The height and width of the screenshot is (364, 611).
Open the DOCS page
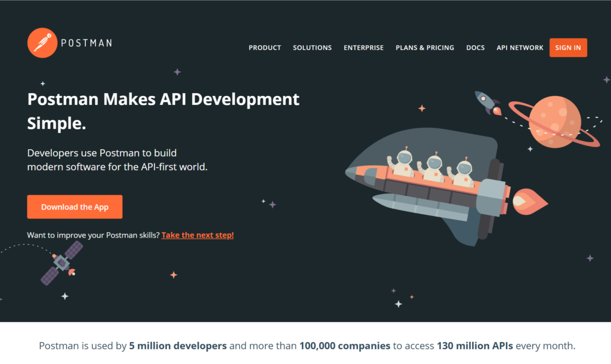[476, 48]
